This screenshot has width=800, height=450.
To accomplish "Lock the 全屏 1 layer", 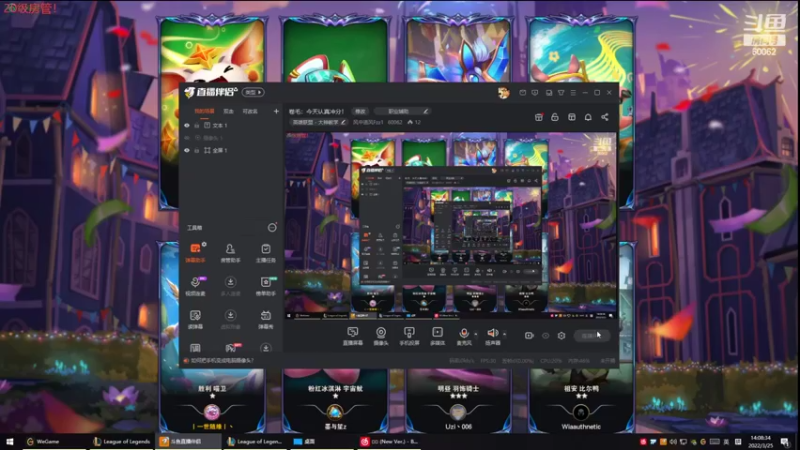I will tap(196, 151).
